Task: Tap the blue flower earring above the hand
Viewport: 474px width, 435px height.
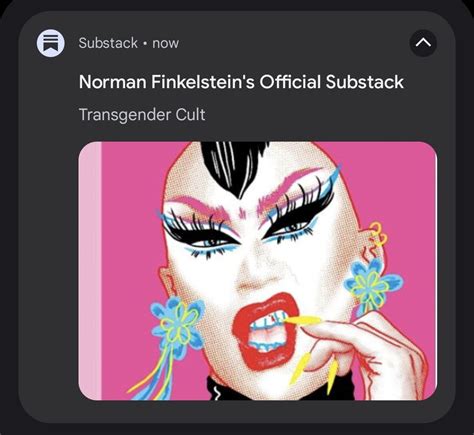Action: click(373, 282)
